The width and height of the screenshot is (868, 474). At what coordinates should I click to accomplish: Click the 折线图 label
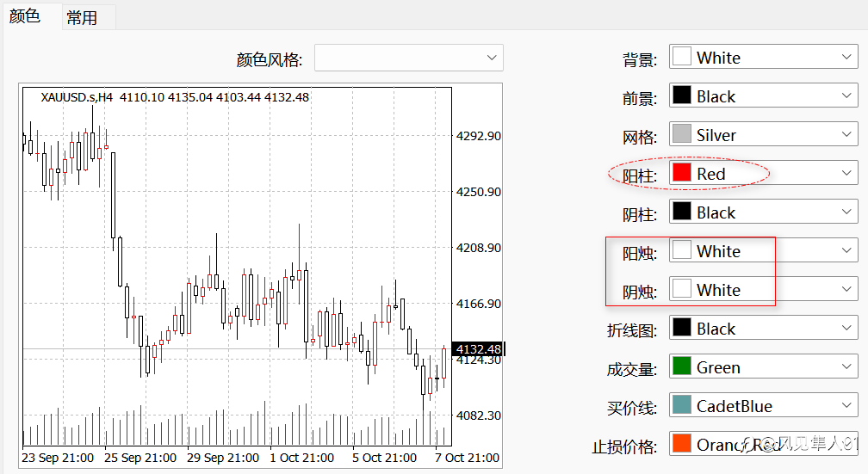pyautogui.click(x=632, y=330)
